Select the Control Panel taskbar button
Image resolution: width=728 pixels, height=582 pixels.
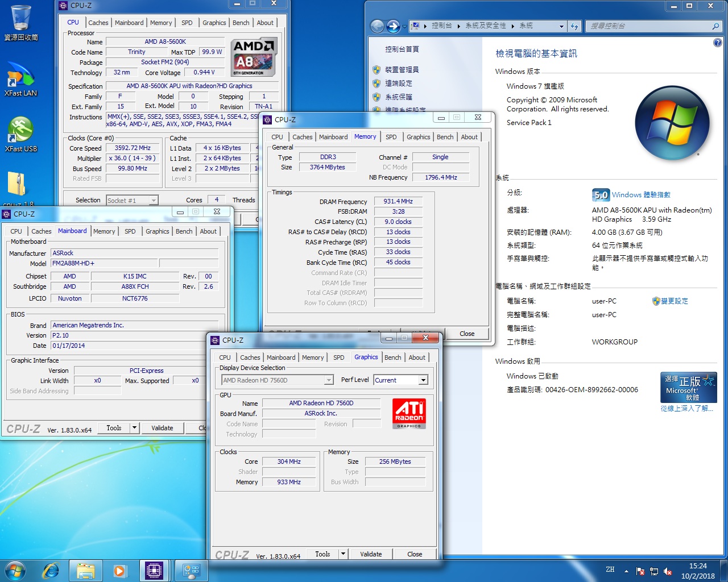click(191, 570)
